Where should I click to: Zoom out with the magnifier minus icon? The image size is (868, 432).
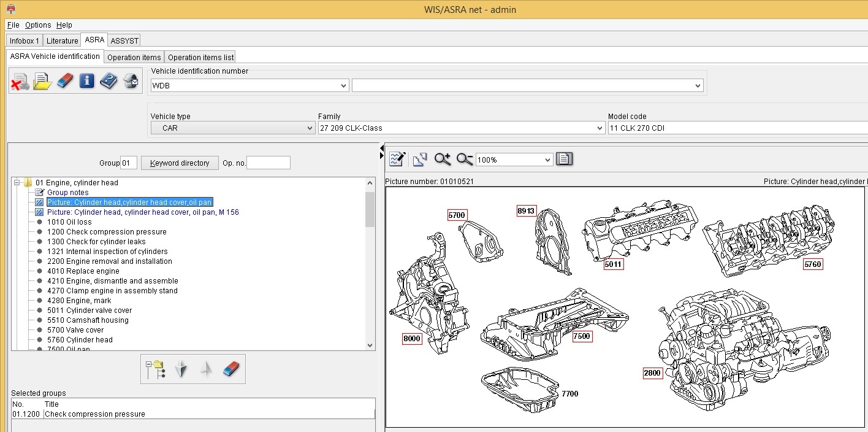pos(465,160)
